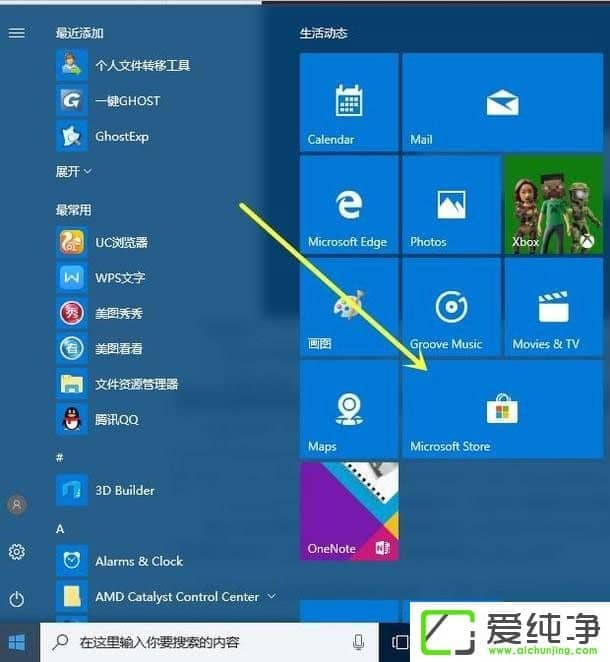The width and height of the screenshot is (610, 662).
Task: Click the taskbar search box
Action: click(209, 642)
